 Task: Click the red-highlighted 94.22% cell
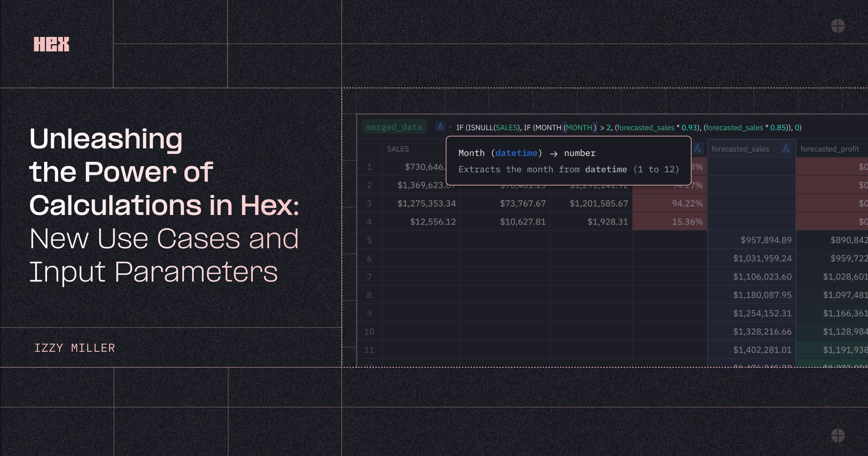(686, 203)
